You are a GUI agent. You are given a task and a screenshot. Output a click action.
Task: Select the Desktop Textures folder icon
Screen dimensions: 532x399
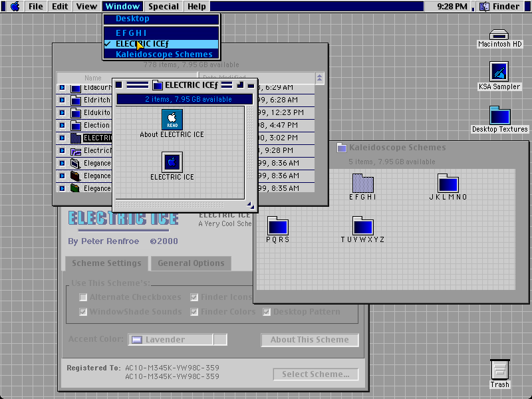click(x=500, y=115)
